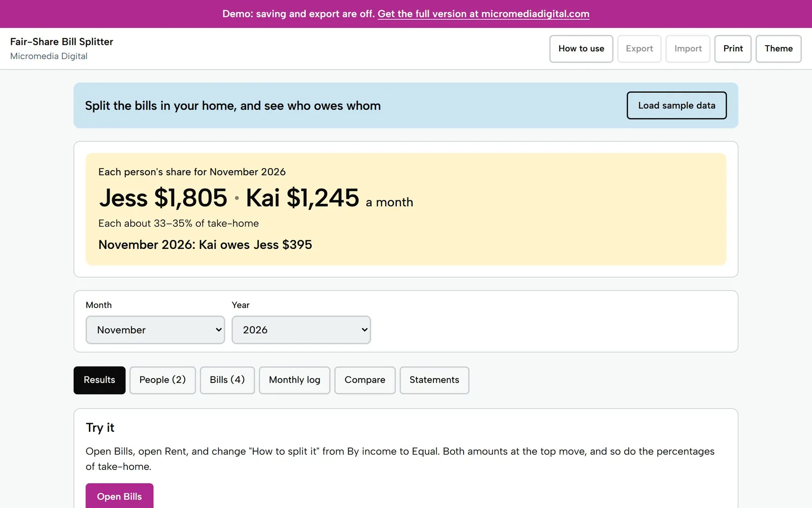Click the Kai $1,245 share amount
The height and width of the screenshot is (508, 812).
(302, 198)
